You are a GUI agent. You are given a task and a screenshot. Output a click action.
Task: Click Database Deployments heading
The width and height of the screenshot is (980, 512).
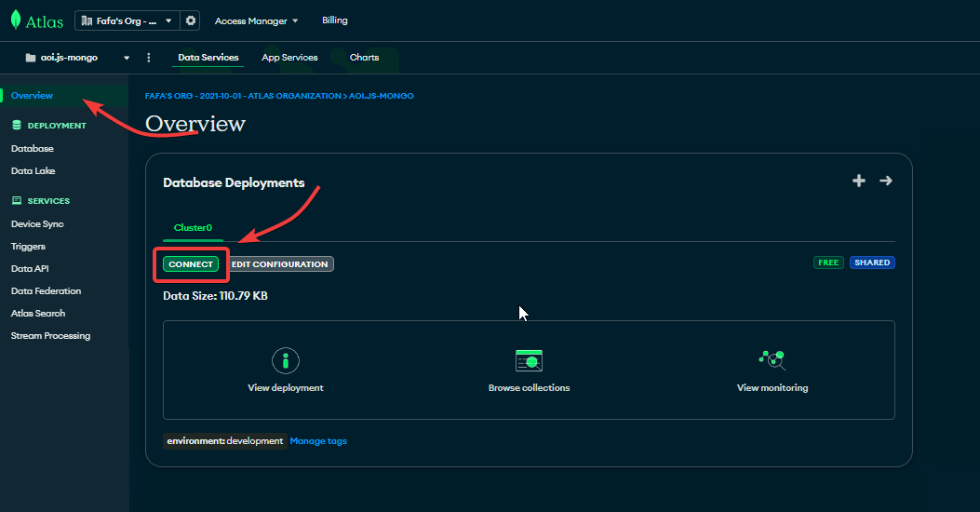click(x=234, y=182)
